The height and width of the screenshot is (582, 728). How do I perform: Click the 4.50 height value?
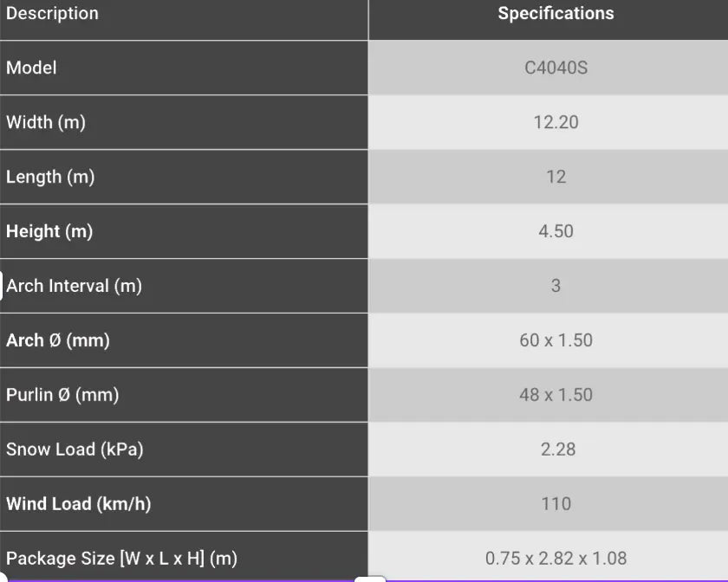556,231
